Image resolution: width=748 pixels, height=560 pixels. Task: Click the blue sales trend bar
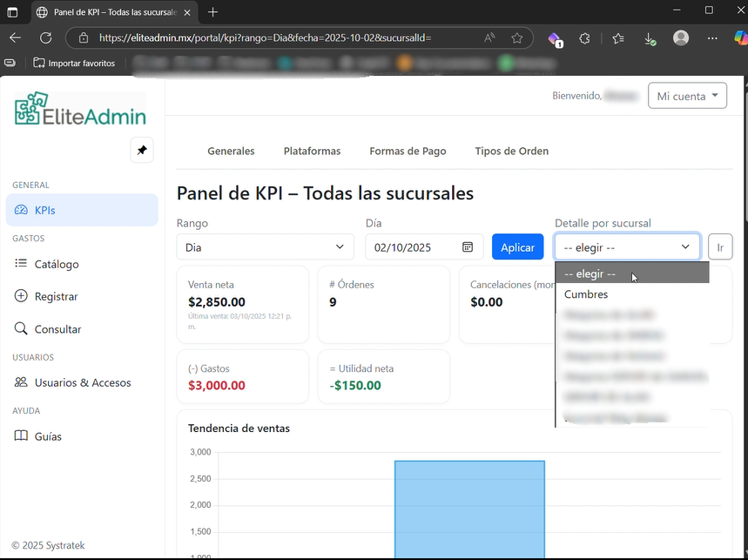point(469,509)
